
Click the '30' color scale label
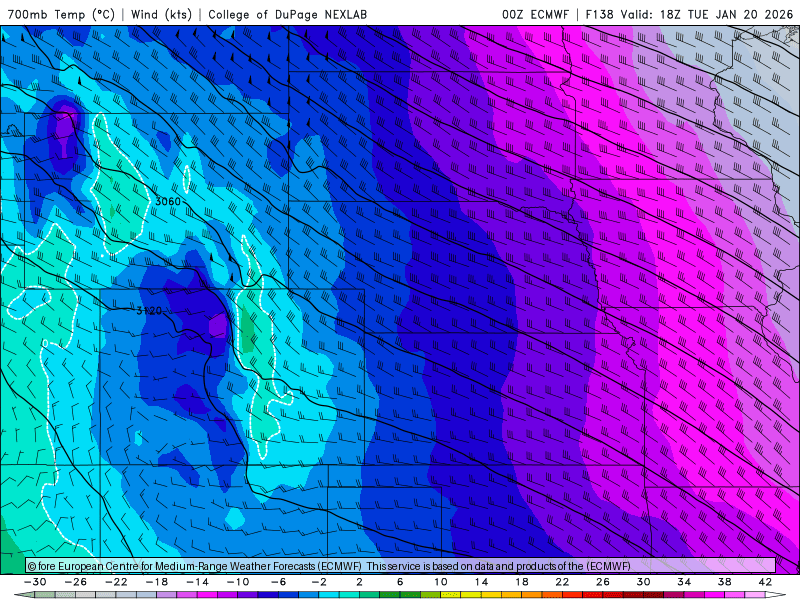(643, 582)
